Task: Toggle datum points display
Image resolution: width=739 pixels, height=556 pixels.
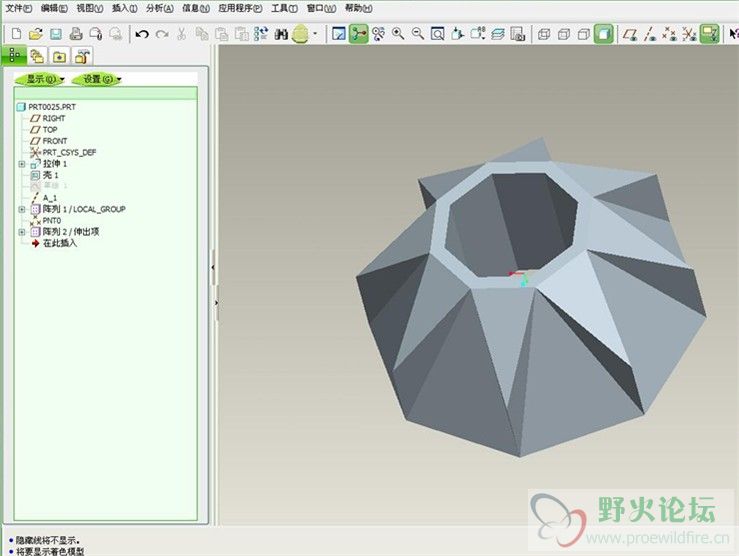Action: click(669, 34)
